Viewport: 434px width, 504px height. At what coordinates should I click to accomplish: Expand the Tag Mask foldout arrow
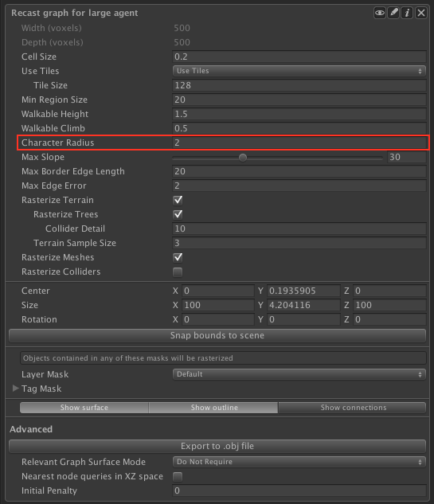coord(15,389)
